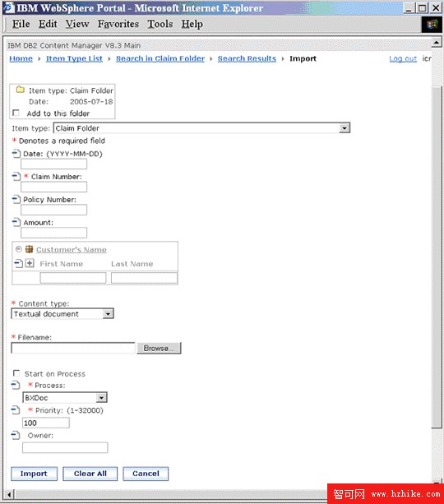The height and width of the screenshot is (504, 444).
Task: Click the Date input field
Action: click(x=53, y=164)
